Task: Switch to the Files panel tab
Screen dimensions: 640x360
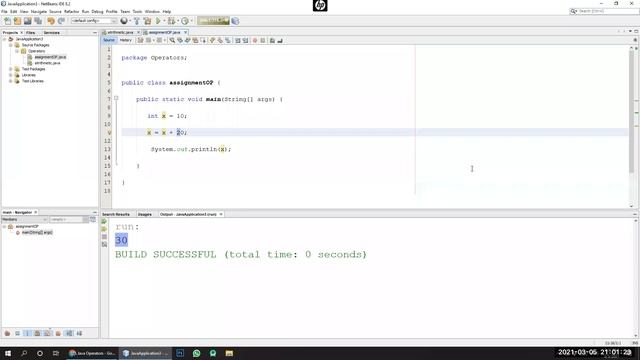Action: [31, 33]
